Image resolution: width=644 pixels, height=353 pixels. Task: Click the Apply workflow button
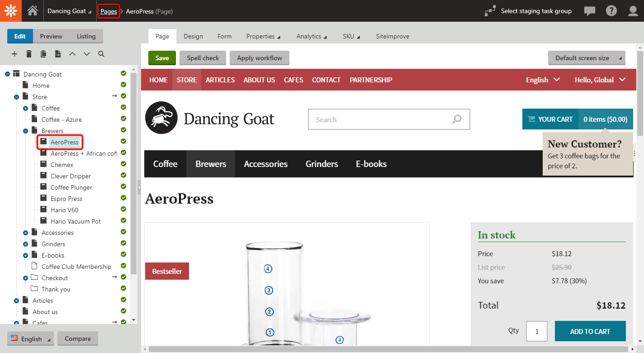point(260,58)
